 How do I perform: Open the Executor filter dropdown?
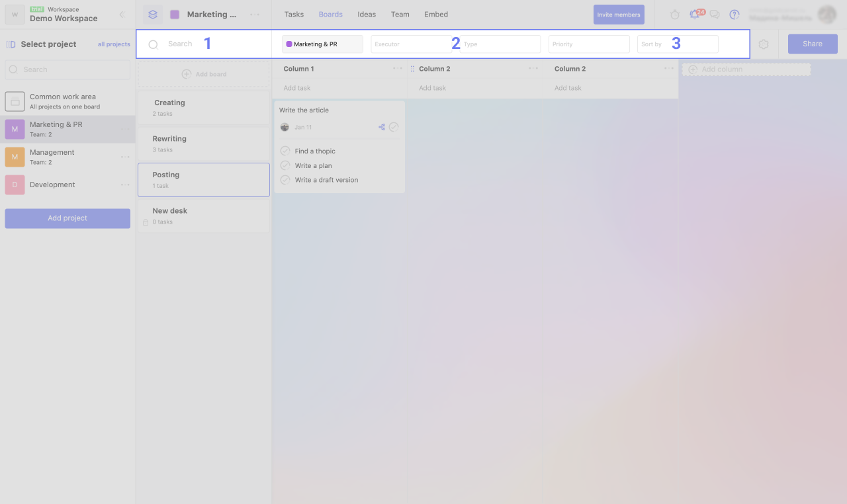(x=410, y=44)
